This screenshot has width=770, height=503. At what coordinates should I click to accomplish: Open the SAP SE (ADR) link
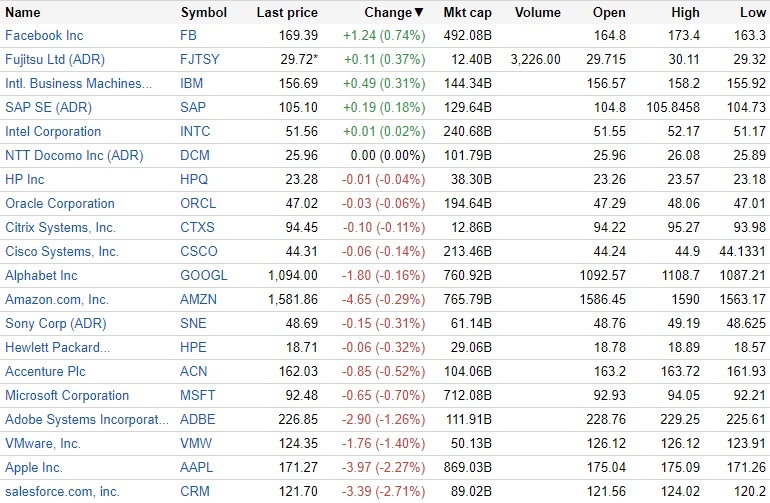click(x=47, y=108)
